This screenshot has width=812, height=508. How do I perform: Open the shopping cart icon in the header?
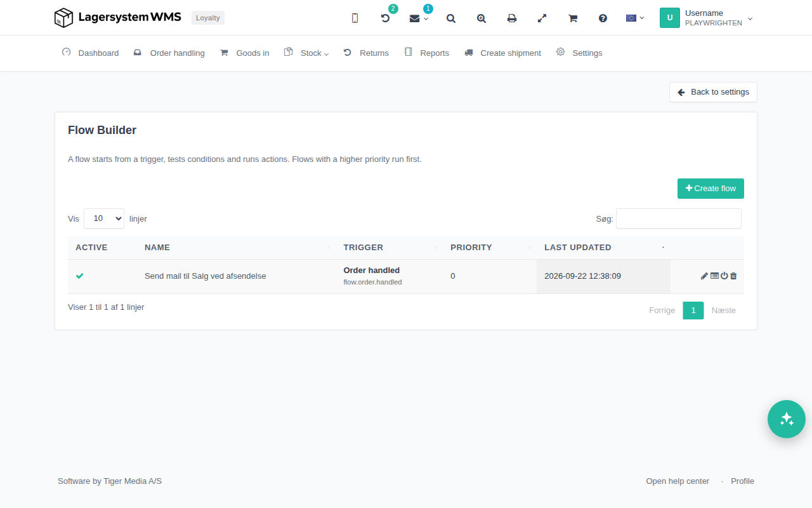[573, 18]
